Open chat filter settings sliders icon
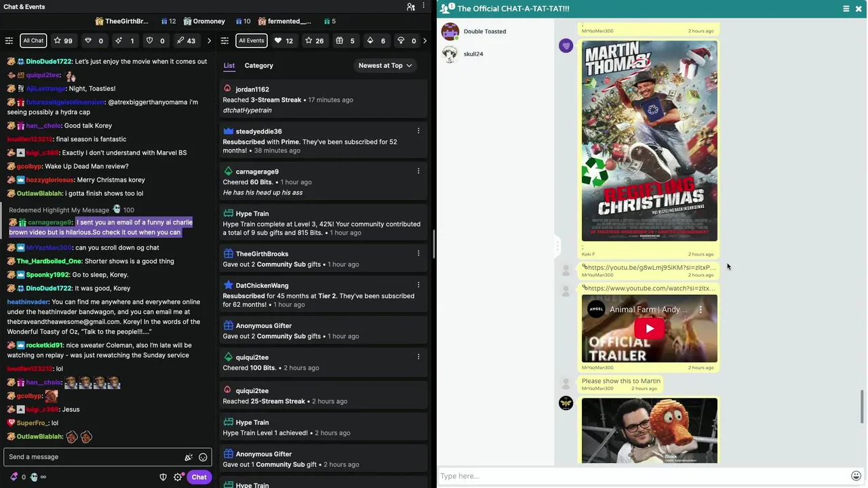Screen dimensions: 868x488 (9, 41)
